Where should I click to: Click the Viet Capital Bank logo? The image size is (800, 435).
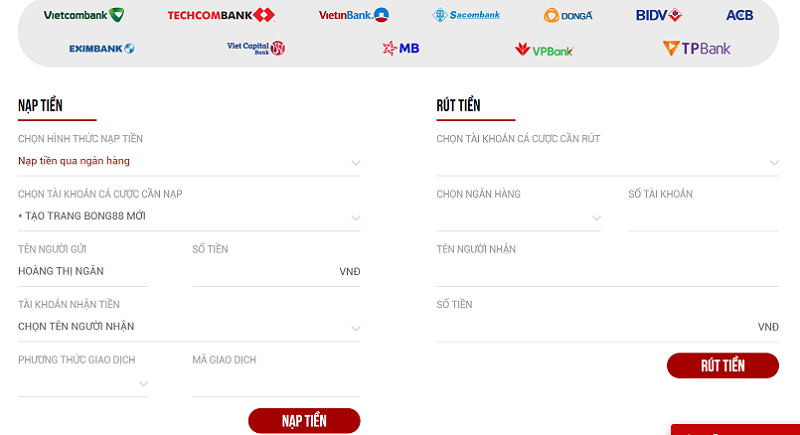(256, 48)
